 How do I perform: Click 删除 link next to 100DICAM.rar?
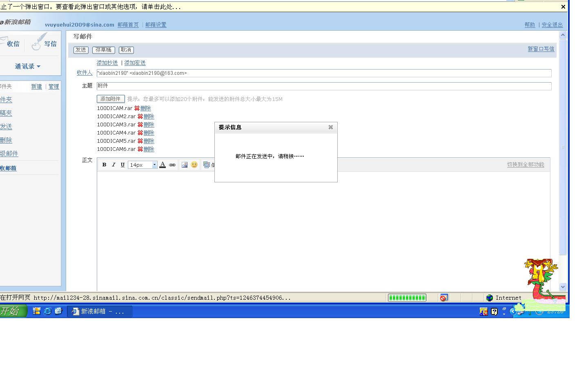pos(146,108)
